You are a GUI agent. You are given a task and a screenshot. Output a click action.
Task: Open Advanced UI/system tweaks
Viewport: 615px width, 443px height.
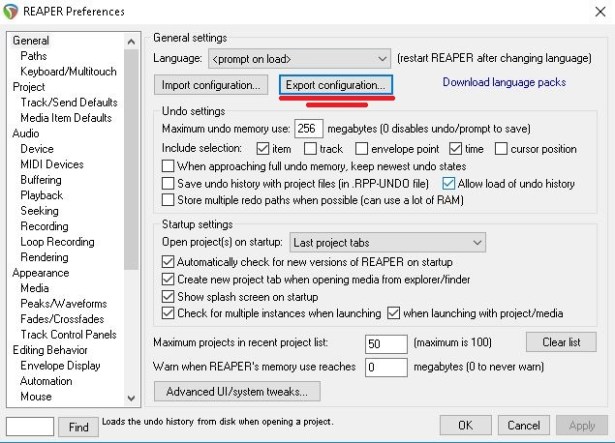[237, 391]
